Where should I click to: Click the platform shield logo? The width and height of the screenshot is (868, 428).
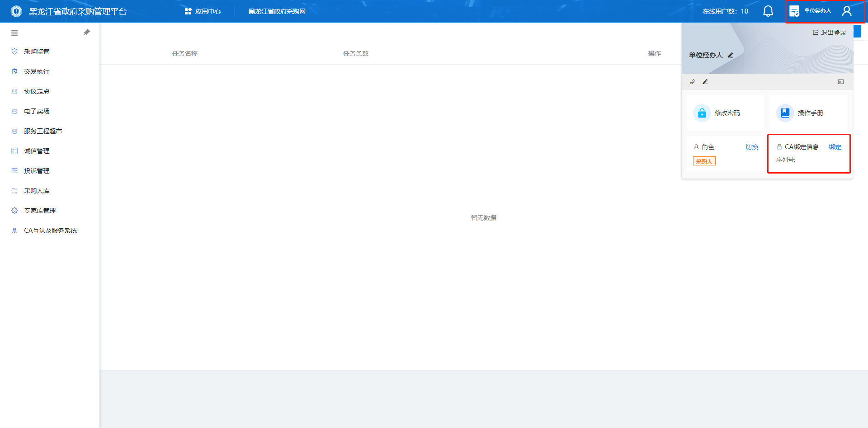click(x=16, y=11)
